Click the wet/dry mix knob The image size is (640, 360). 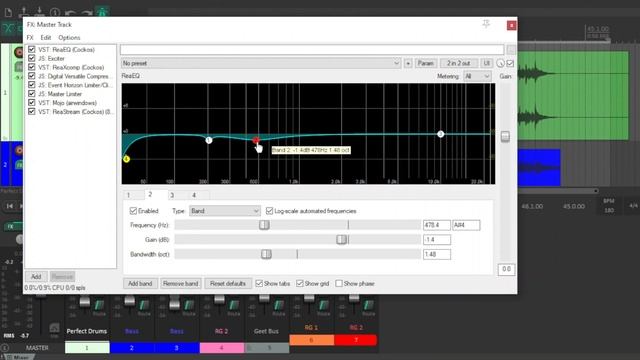point(500,63)
